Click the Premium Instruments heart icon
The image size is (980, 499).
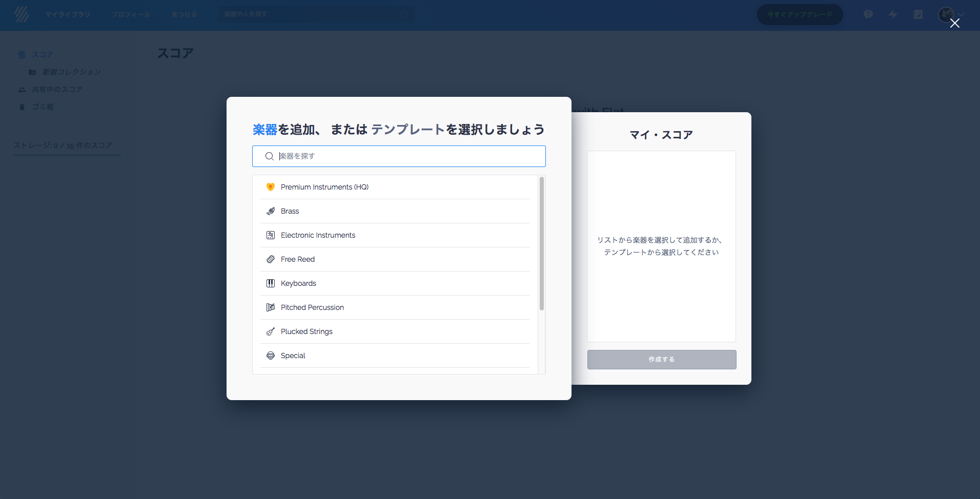271,187
